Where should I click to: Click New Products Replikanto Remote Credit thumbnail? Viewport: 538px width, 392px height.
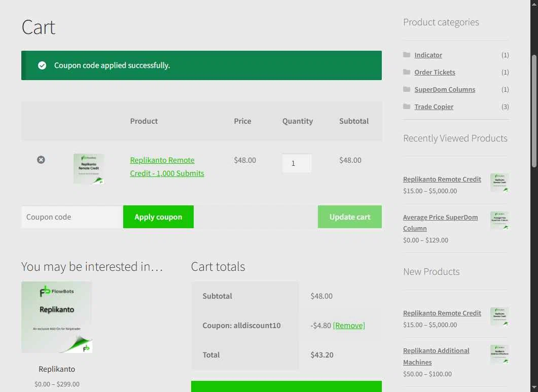click(499, 316)
